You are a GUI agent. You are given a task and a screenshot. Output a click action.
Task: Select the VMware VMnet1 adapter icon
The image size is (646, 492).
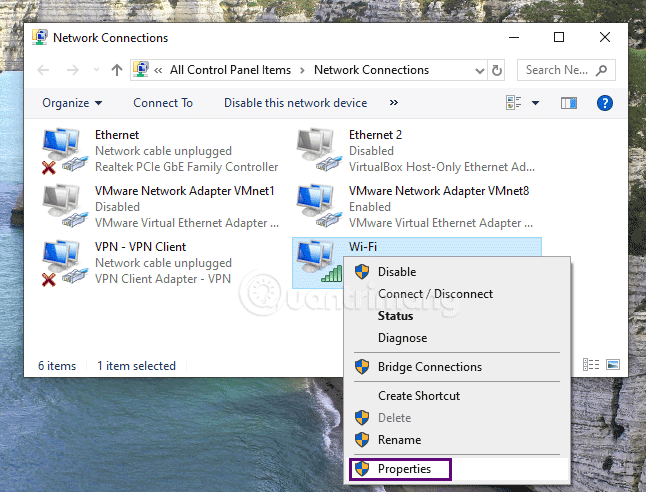[x=65, y=206]
